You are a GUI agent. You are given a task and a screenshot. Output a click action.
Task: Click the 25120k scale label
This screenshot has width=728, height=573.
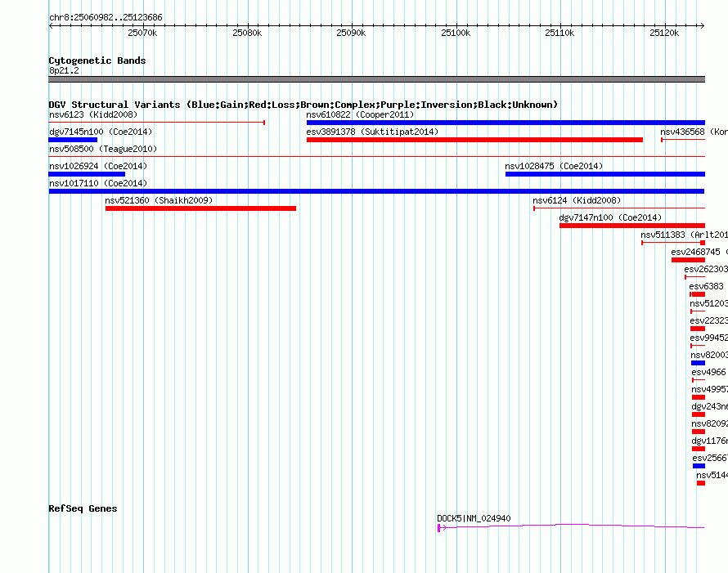point(664,33)
